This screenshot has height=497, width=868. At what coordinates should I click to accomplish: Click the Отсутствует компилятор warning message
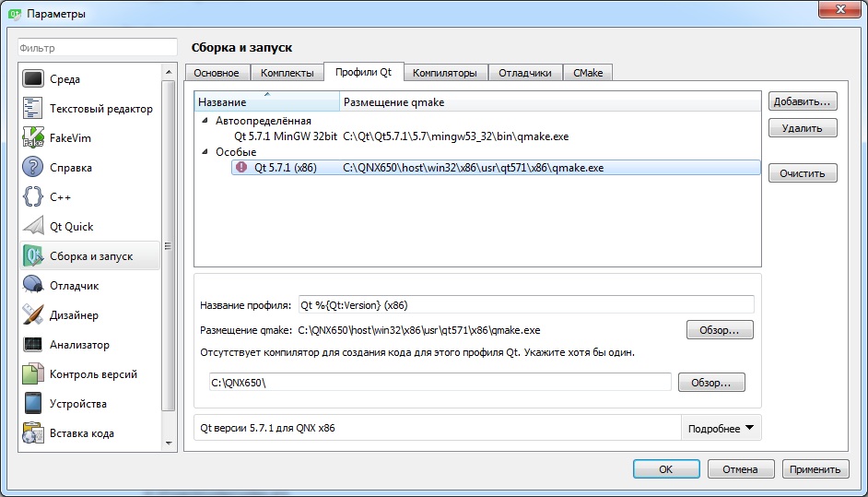[x=417, y=352]
